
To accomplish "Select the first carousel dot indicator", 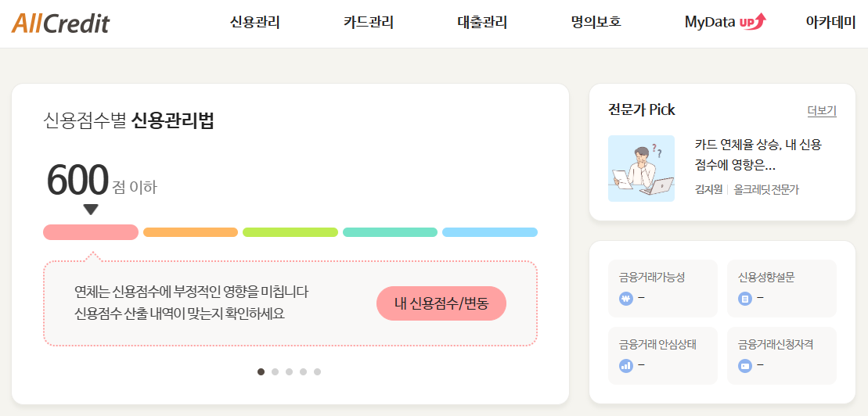I will click(x=261, y=371).
